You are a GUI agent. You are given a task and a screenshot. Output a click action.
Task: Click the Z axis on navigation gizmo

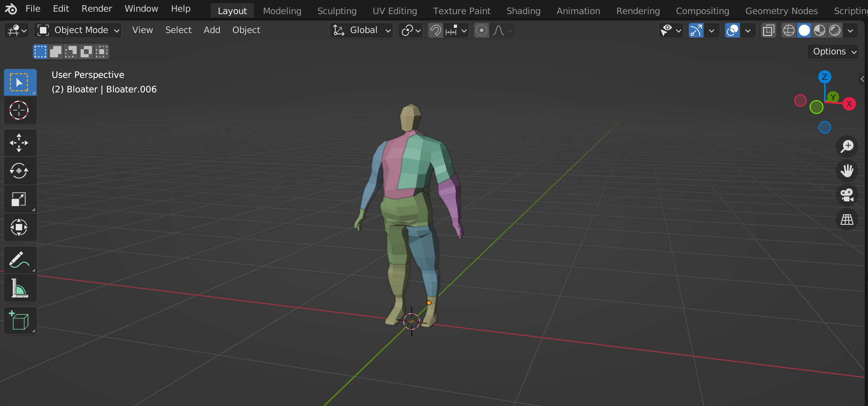pyautogui.click(x=824, y=77)
